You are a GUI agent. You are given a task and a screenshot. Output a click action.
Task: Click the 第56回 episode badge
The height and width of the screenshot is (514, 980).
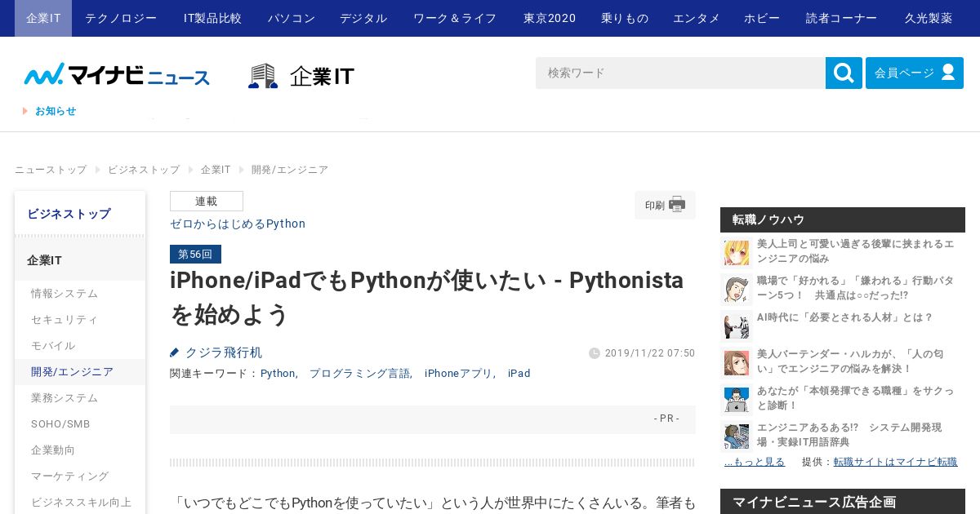click(195, 255)
